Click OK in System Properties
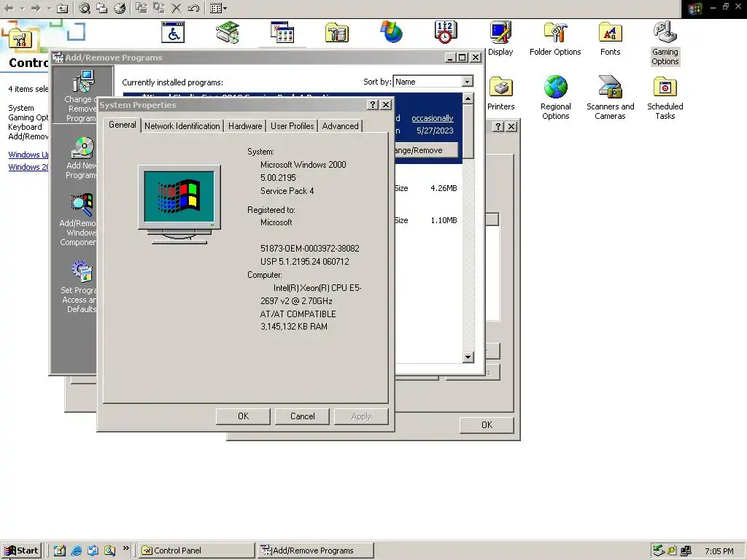Viewport: 747px width, 560px height. point(243,416)
